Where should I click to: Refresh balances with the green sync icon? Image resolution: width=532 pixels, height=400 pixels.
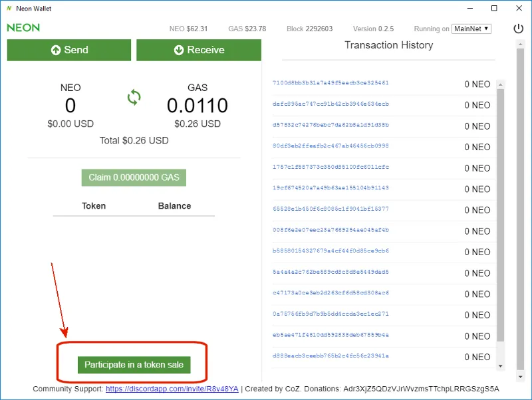click(x=134, y=97)
